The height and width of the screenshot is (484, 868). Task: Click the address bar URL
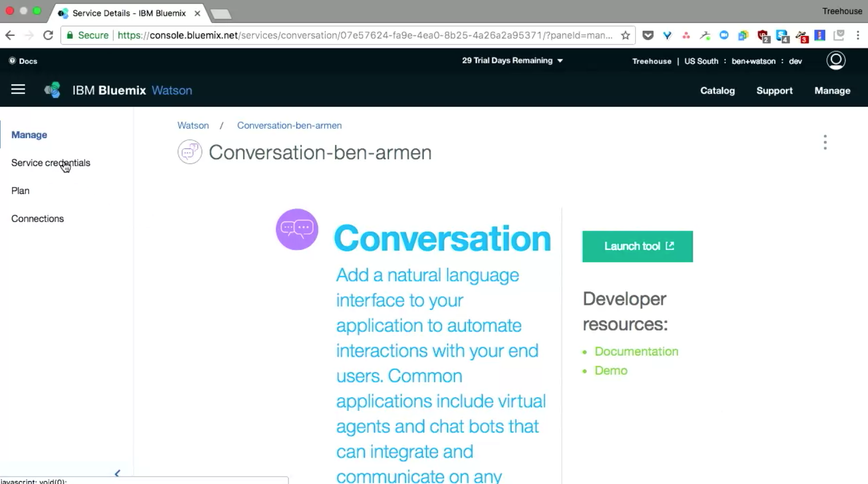tap(365, 35)
